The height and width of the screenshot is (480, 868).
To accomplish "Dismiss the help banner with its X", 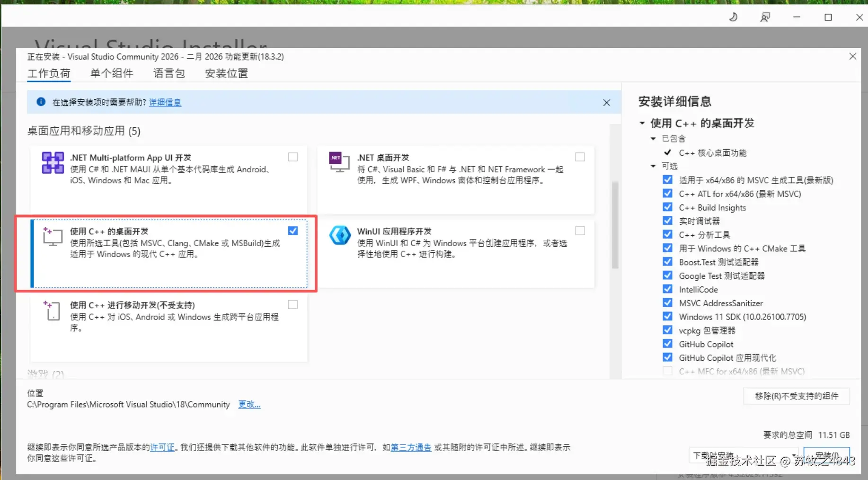I will [606, 102].
